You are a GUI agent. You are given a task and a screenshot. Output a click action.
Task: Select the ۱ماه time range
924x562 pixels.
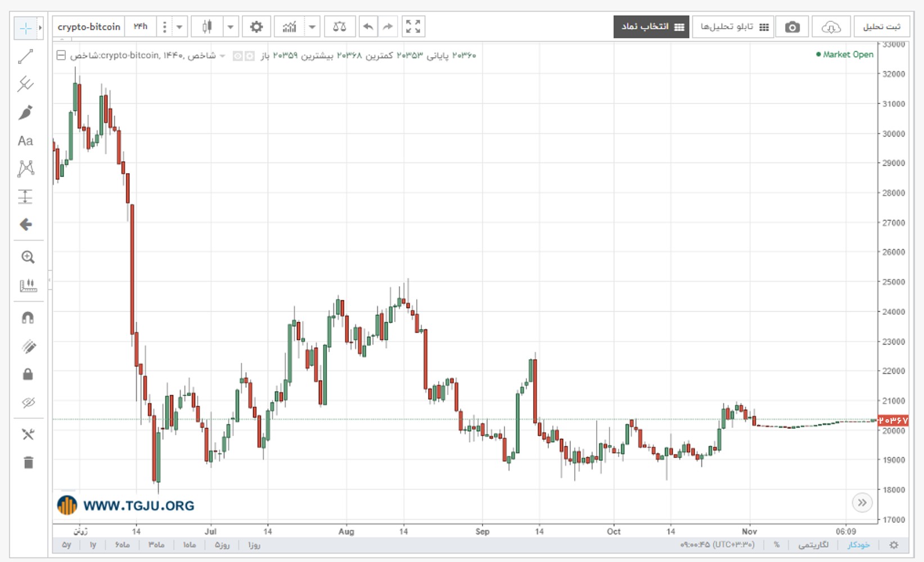pos(190,545)
